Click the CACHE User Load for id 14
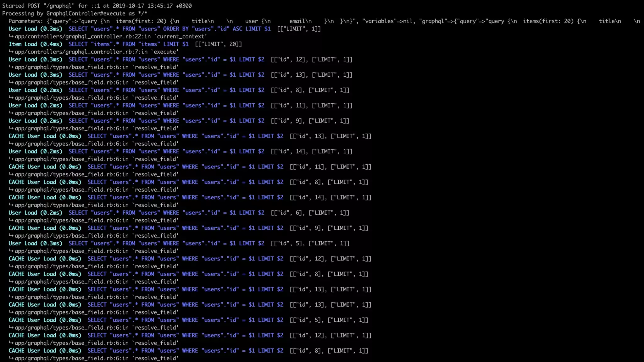This screenshot has width=644, height=362. click(x=185, y=198)
